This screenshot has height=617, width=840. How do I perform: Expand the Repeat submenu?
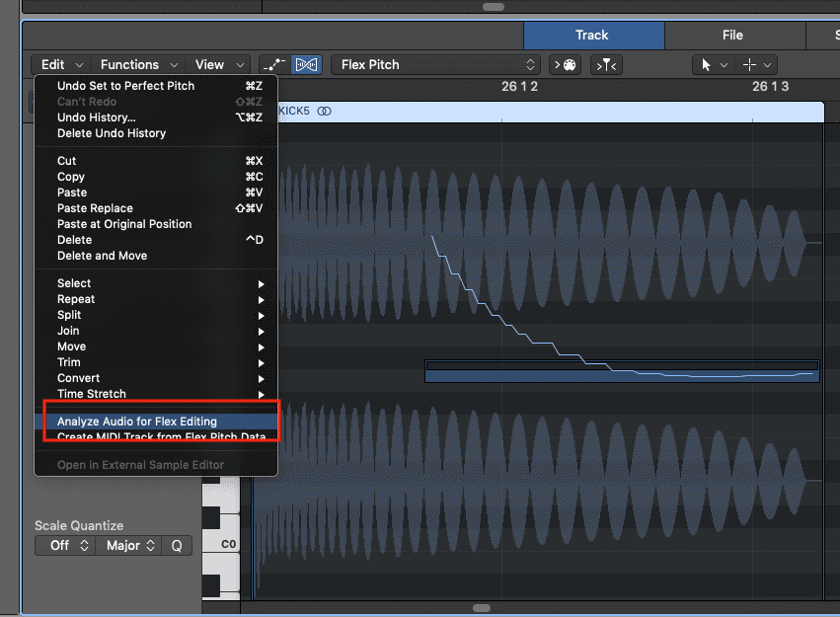coord(156,299)
